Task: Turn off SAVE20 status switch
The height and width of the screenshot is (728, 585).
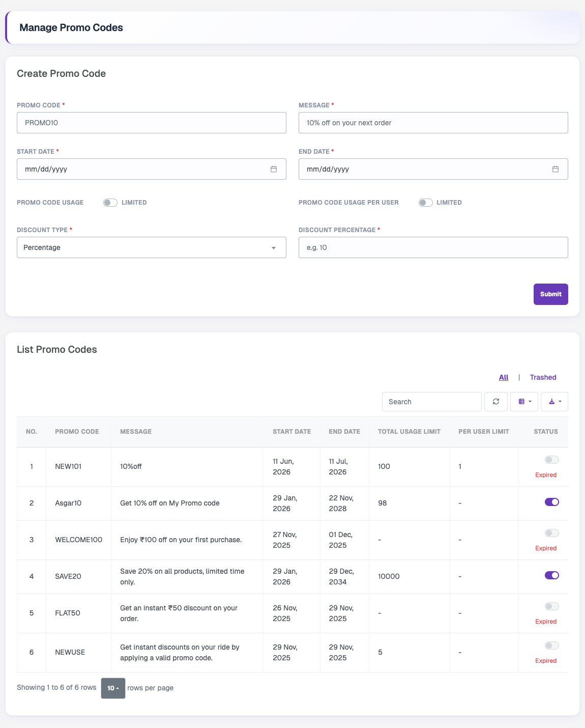Action: tap(552, 575)
